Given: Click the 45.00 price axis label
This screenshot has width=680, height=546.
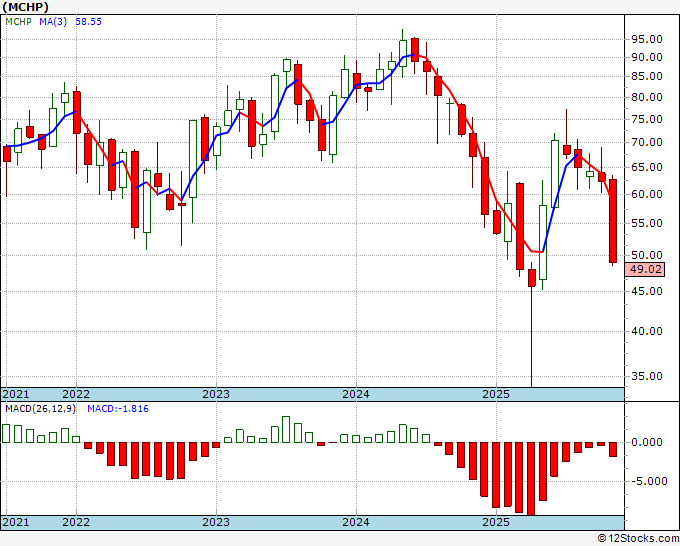Looking at the screenshot, I should click(646, 291).
